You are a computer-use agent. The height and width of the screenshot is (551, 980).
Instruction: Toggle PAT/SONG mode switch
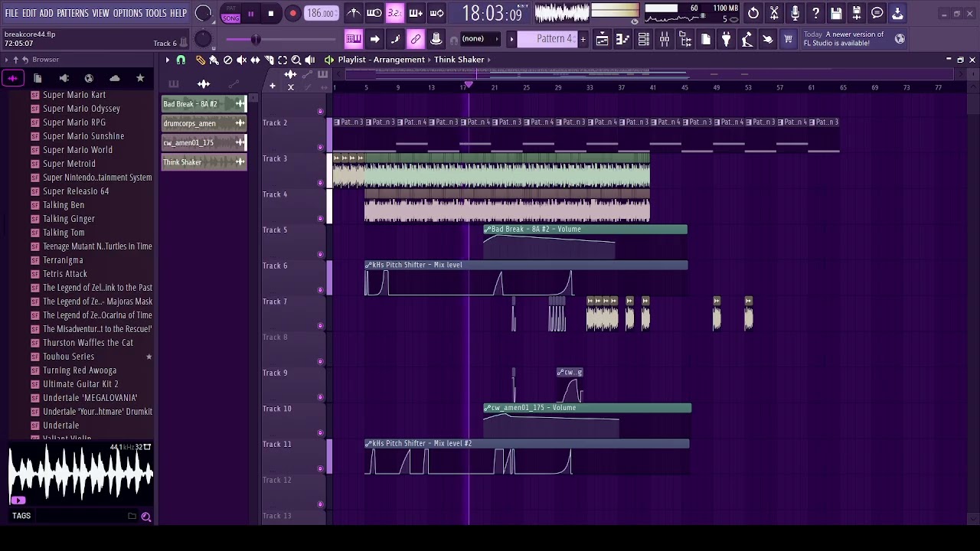pos(230,14)
